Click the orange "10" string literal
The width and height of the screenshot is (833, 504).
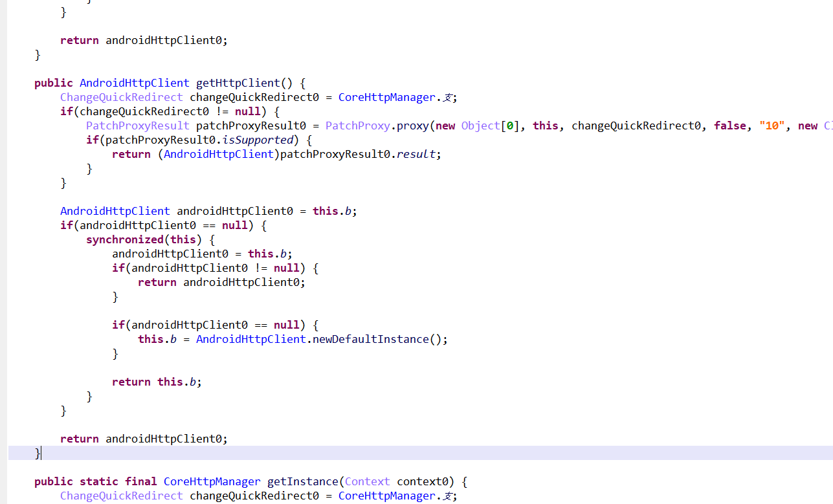tap(771, 126)
